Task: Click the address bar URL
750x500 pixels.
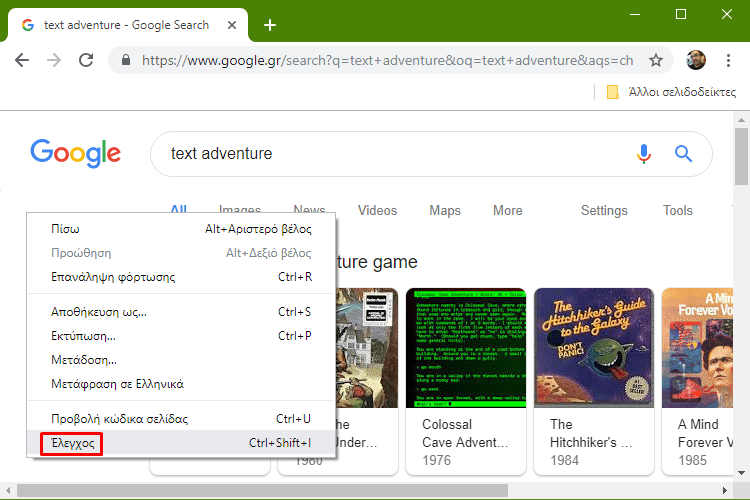Action: pos(387,60)
